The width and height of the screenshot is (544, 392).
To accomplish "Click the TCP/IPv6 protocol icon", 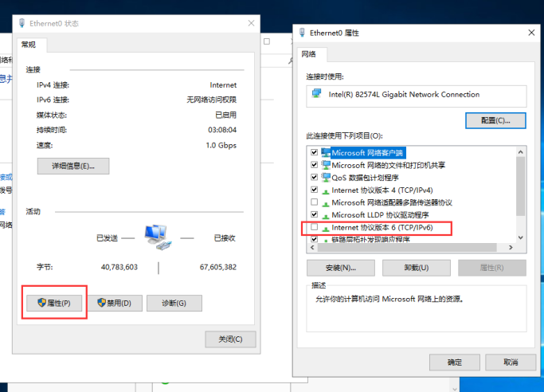I will [x=326, y=229].
